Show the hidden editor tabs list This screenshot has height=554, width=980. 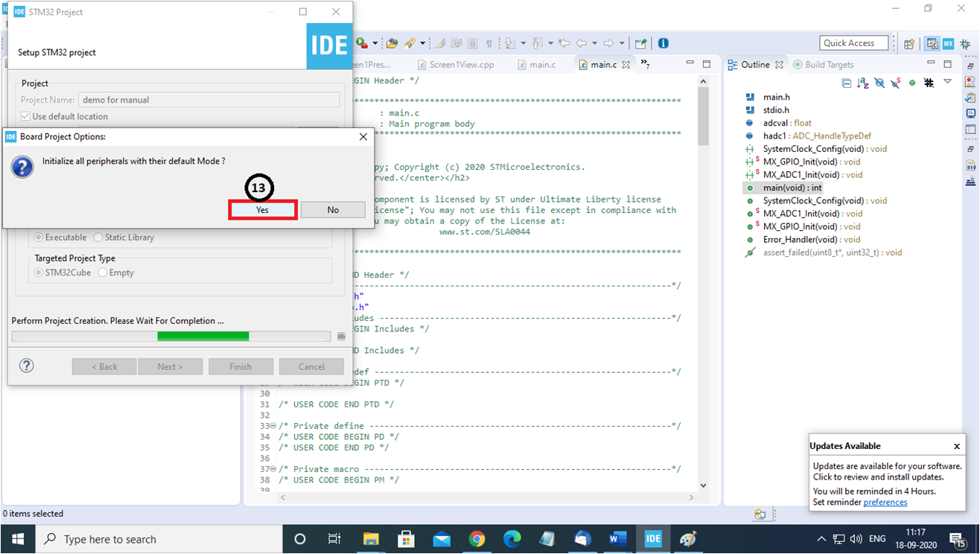point(645,64)
